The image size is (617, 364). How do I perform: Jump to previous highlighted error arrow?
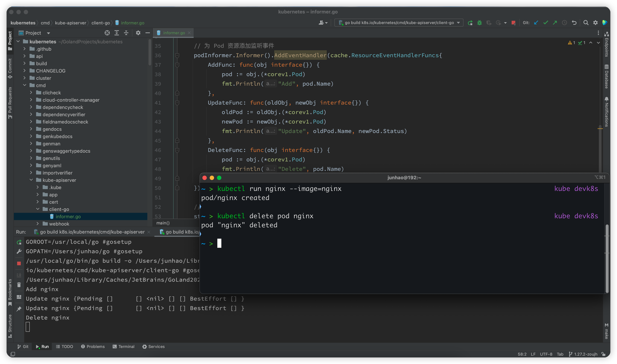click(591, 43)
